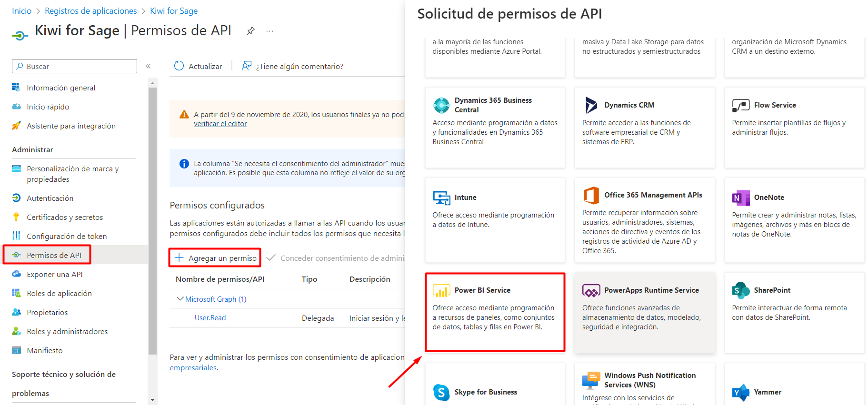Pin the Permisos de API page
This screenshot has height=405, width=868.
[x=250, y=31]
